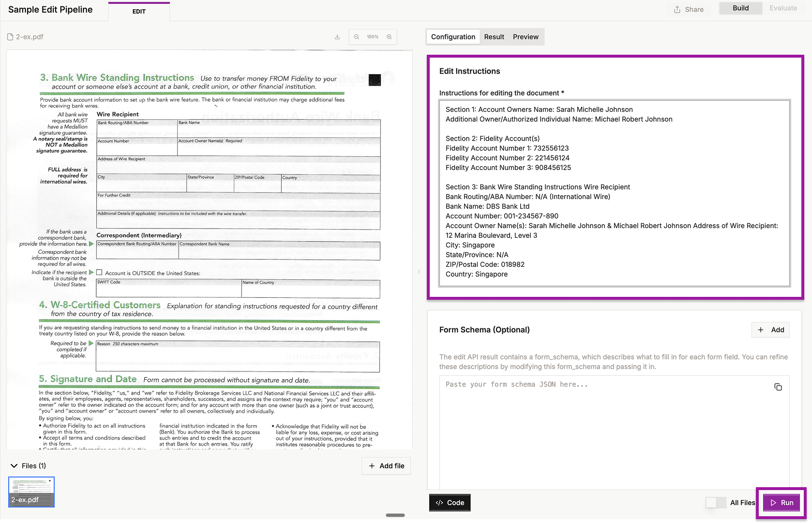This screenshot has width=812, height=523.
Task: Click the Correspondent Bank Name field in PDF
Action: (280, 251)
